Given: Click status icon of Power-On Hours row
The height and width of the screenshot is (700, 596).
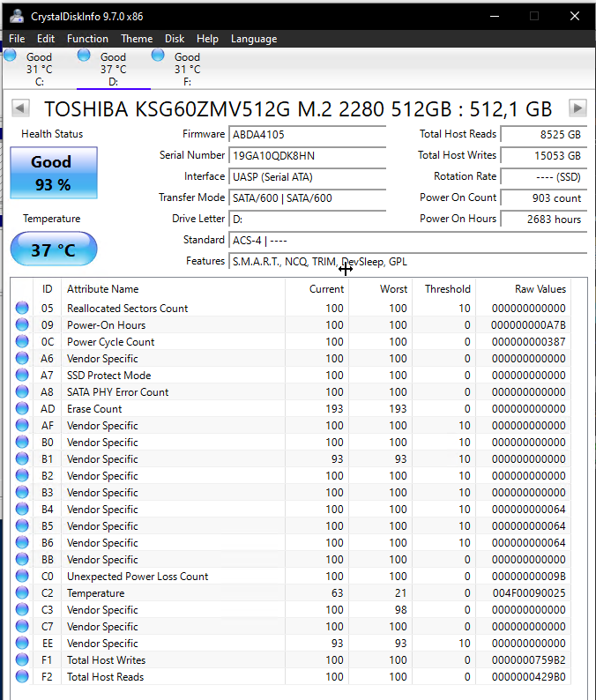Looking at the screenshot, I should (22, 324).
